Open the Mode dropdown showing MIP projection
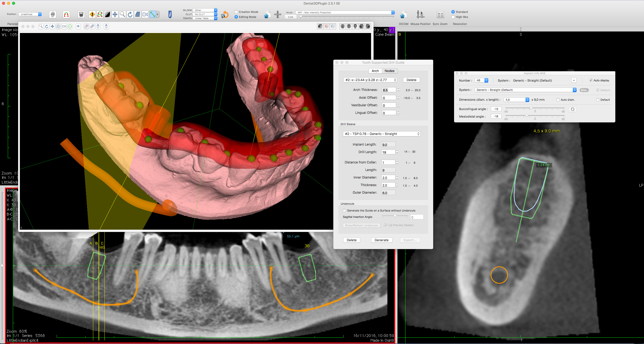The width and height of the screenshot is (644, 344). pyautogui.click(x=345, y=13)
